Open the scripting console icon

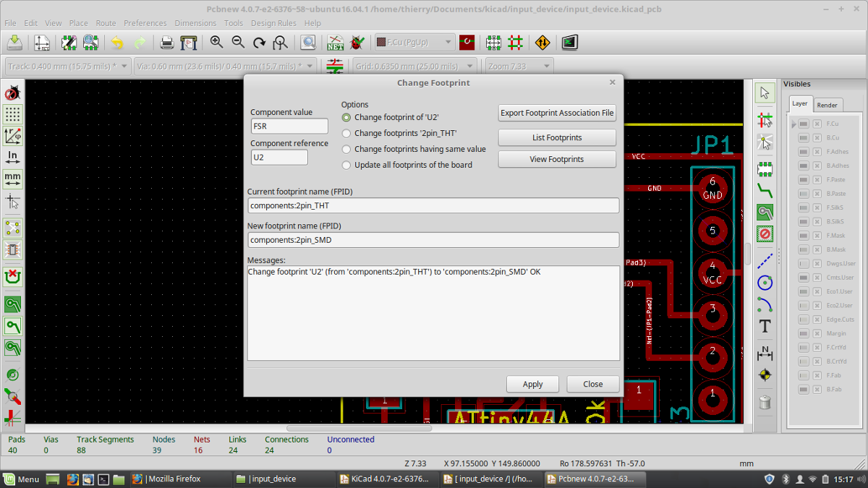[570, 43]
